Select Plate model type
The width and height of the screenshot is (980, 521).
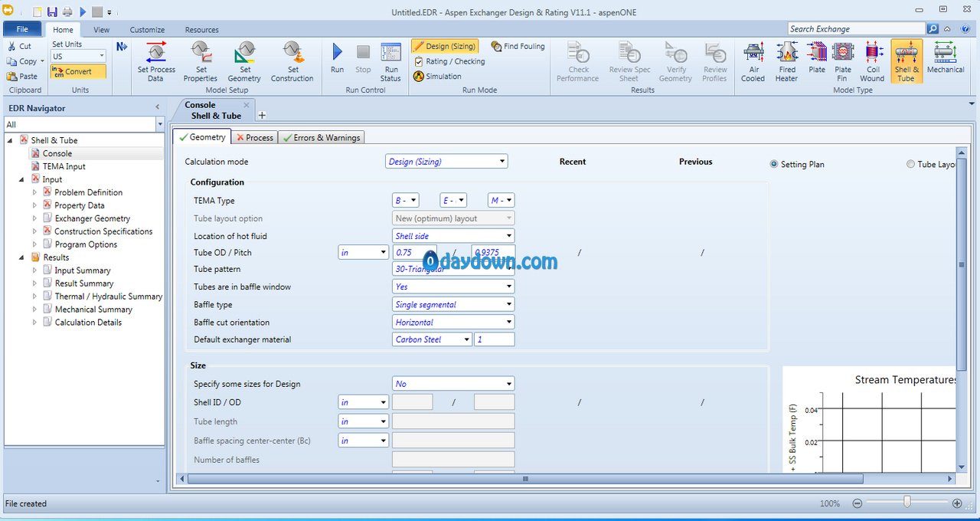(x=817, y=58)
